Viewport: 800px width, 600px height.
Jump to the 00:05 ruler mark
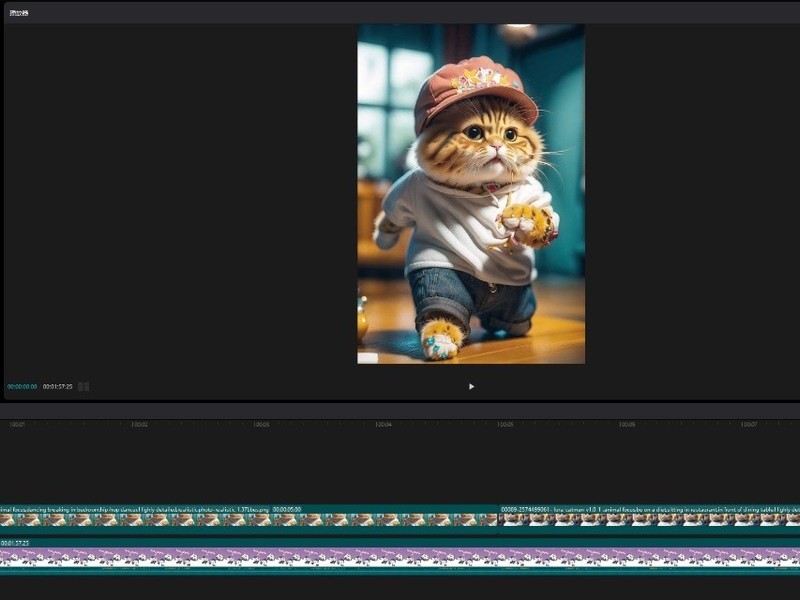tap(505, 424)
